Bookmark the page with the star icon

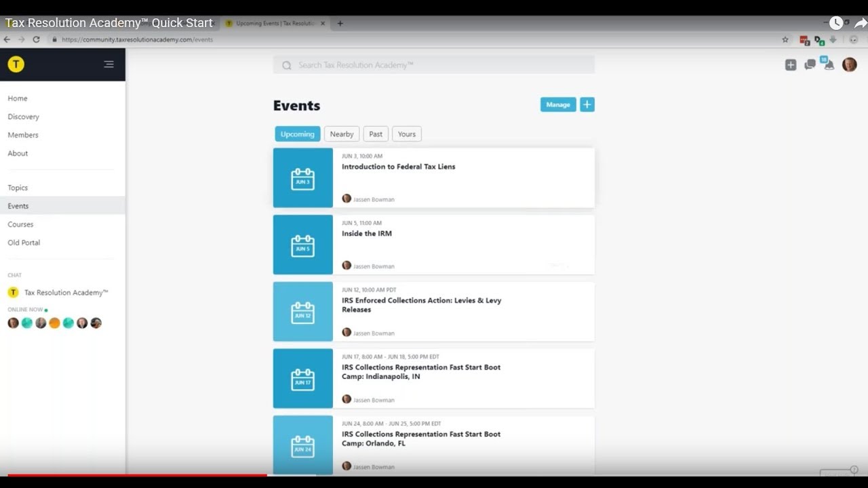[785, 40]
